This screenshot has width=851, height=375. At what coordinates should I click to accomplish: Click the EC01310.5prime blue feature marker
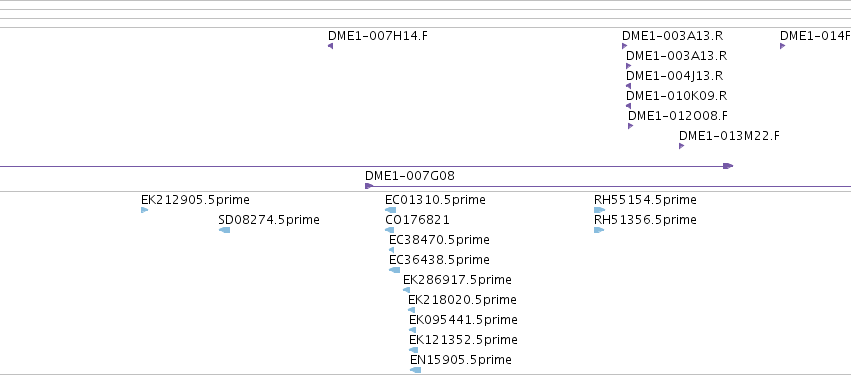390,210
